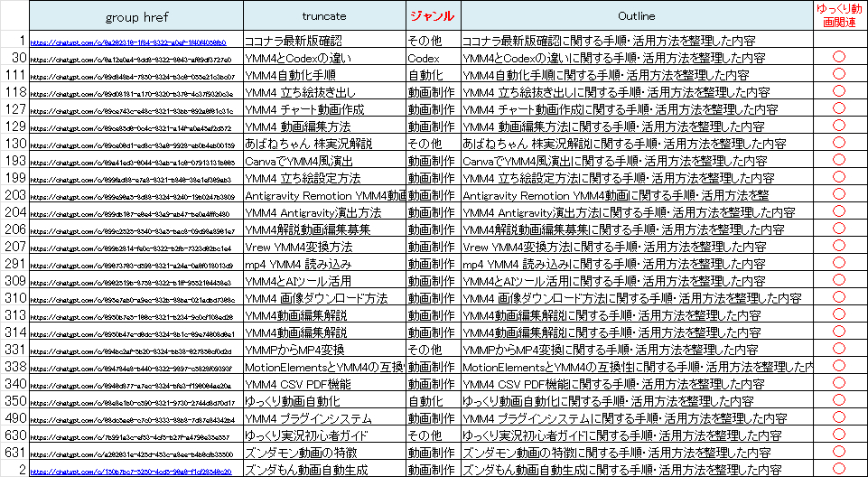Select row number 490 cell
Image resolution: width=868 pixels, height=477 pixels.
[14, 417]
